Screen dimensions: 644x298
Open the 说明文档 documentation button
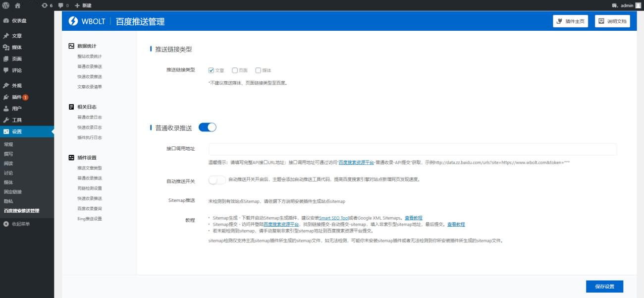tap(612, 21)
